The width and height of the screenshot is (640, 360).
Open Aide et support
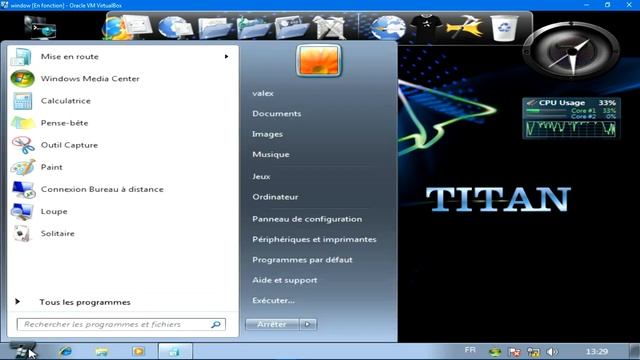(x=284, y=280)
